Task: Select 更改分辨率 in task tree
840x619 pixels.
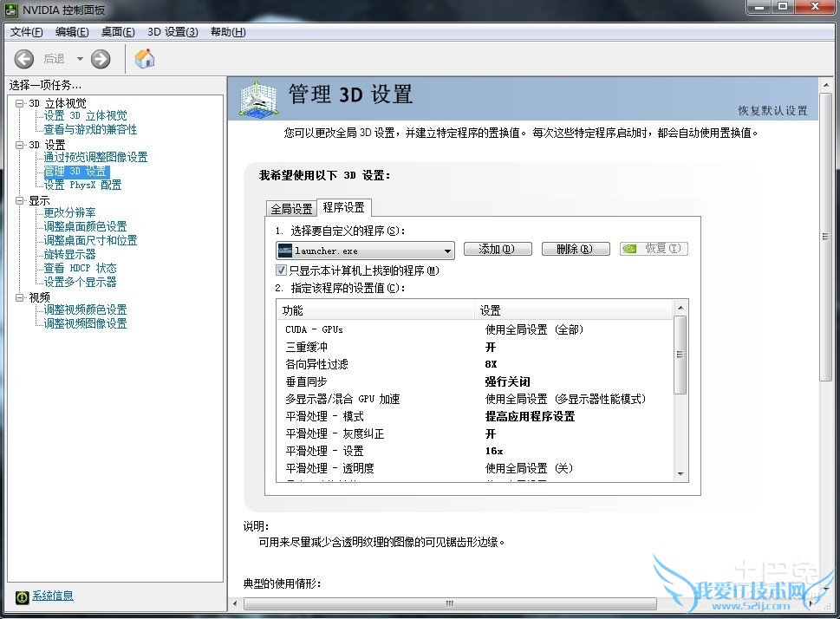Action: 69,212
